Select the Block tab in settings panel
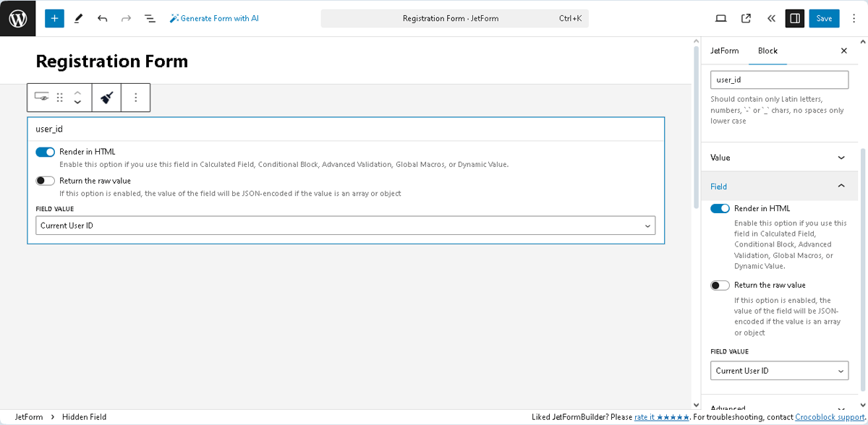868x425 pixels. click(767, 51)
